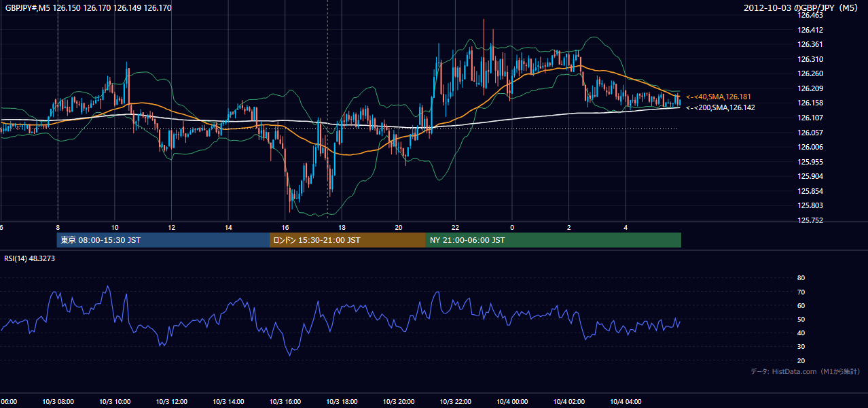868x408 pixels.
Task: Click hour label 14 on price chart axis
Action: [228, 228]
